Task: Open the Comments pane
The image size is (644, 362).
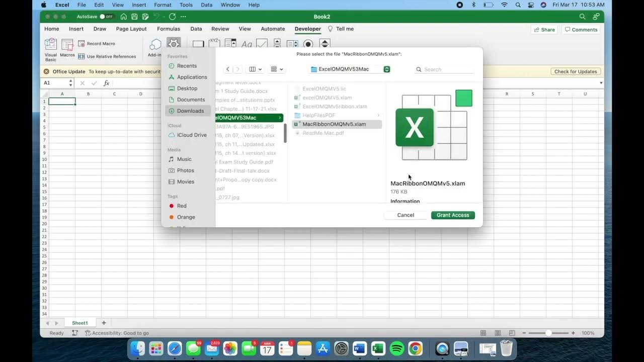Action: 581,30
